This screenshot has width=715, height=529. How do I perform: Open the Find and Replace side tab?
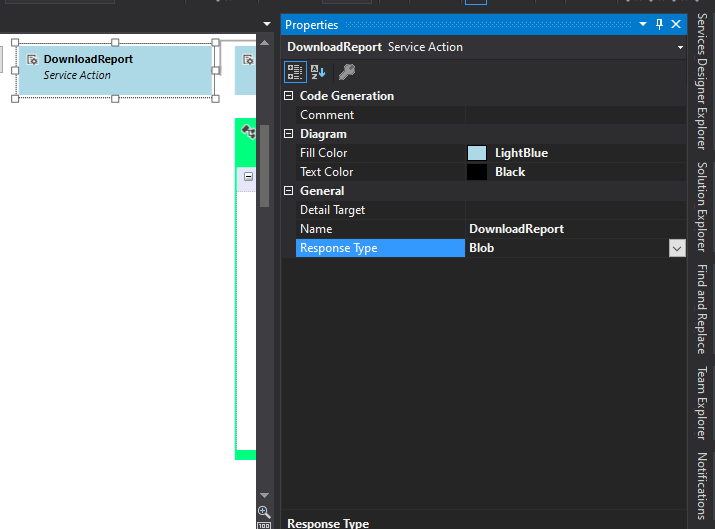[702, 309]
